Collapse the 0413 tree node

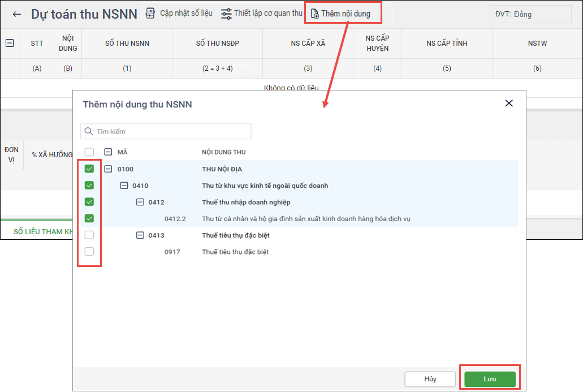140,235
